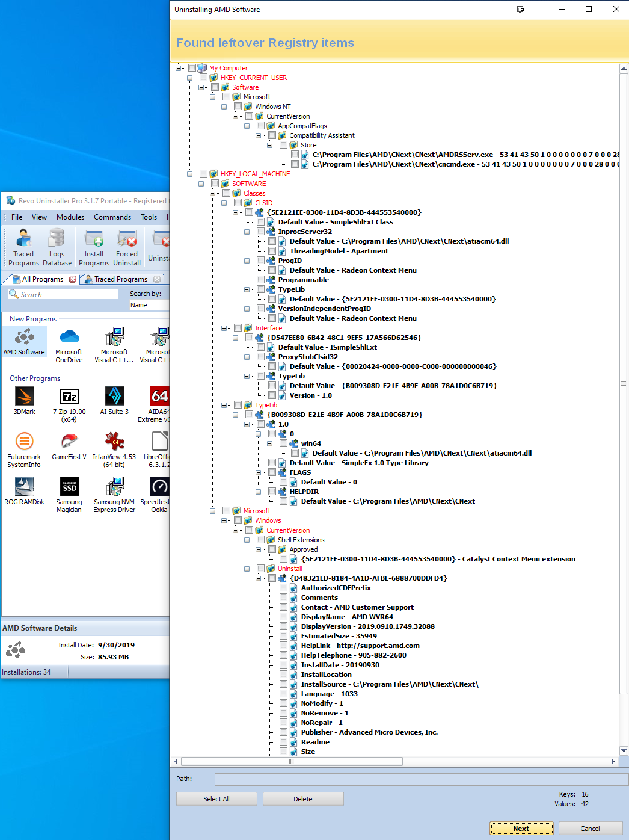Check AMDRSServ.exe registry value checkbox
Screen dimensions: 629x840
tap(295, 155)
